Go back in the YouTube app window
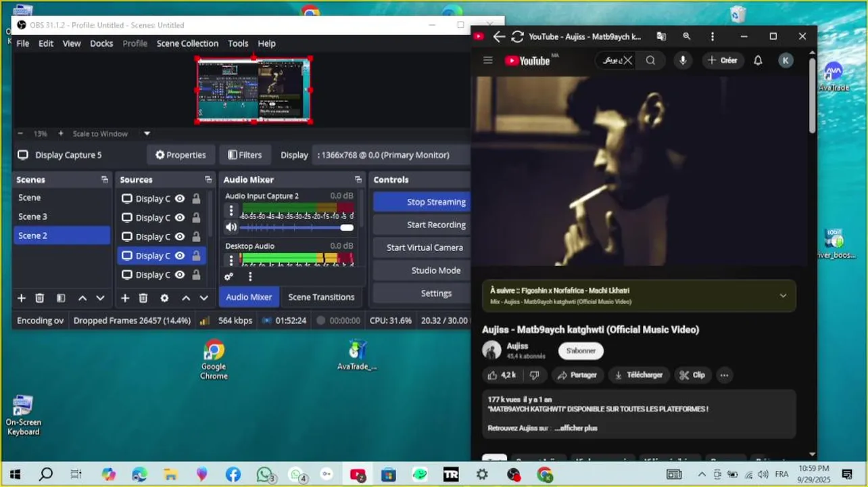 499,37
